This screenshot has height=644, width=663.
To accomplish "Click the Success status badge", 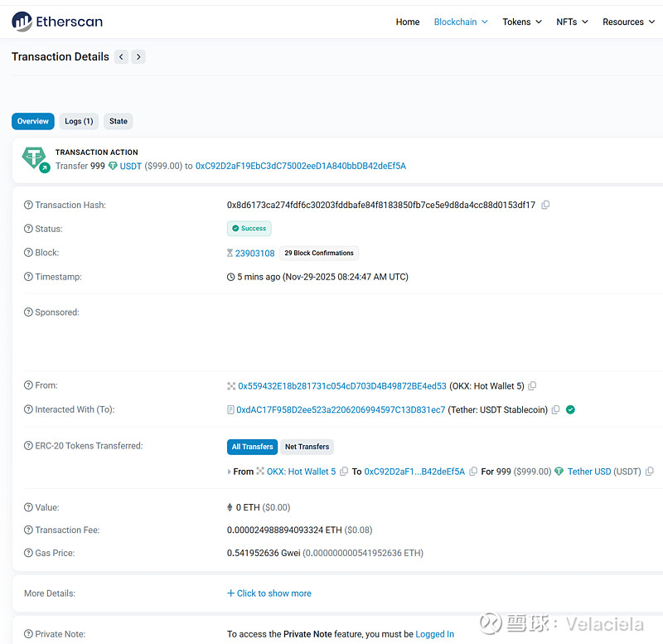I will pos(249,228).
